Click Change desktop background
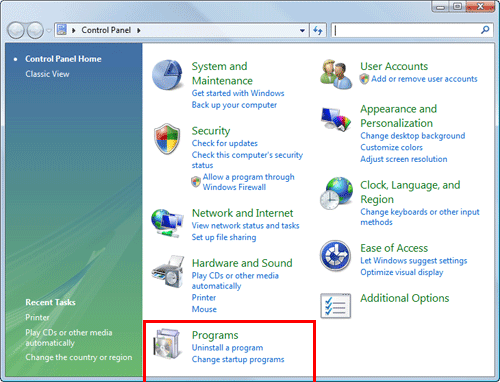This screenshot has height=382, width=500. 413,136
